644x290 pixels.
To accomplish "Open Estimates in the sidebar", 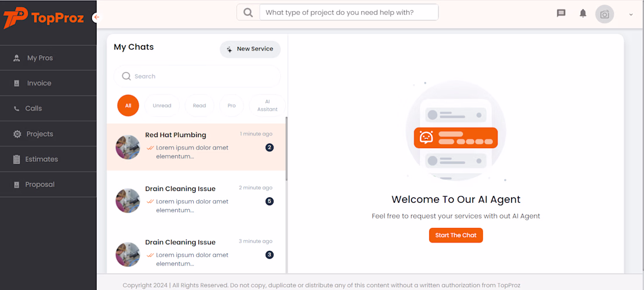I will click(x=48, y=159).
